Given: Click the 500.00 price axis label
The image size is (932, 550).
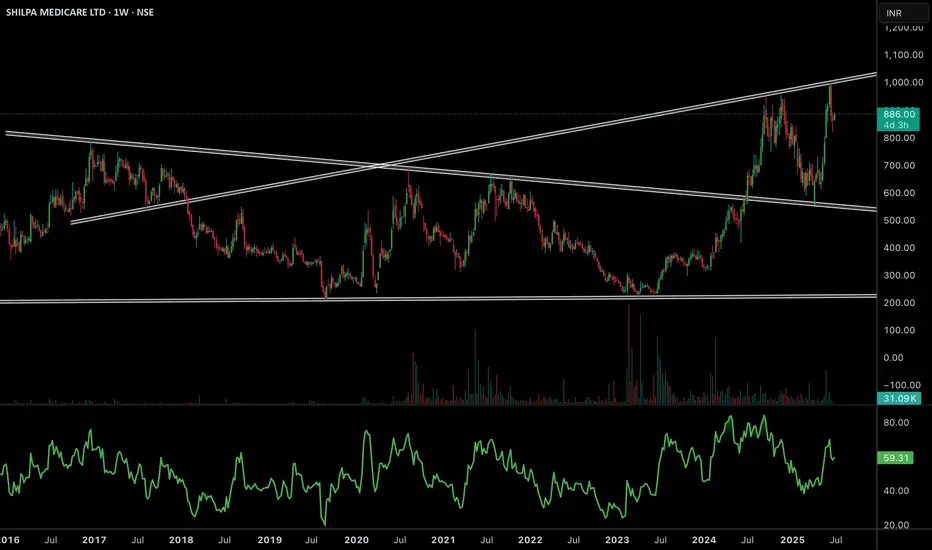Looking at the screenshot, I should [x=899, y=220].
